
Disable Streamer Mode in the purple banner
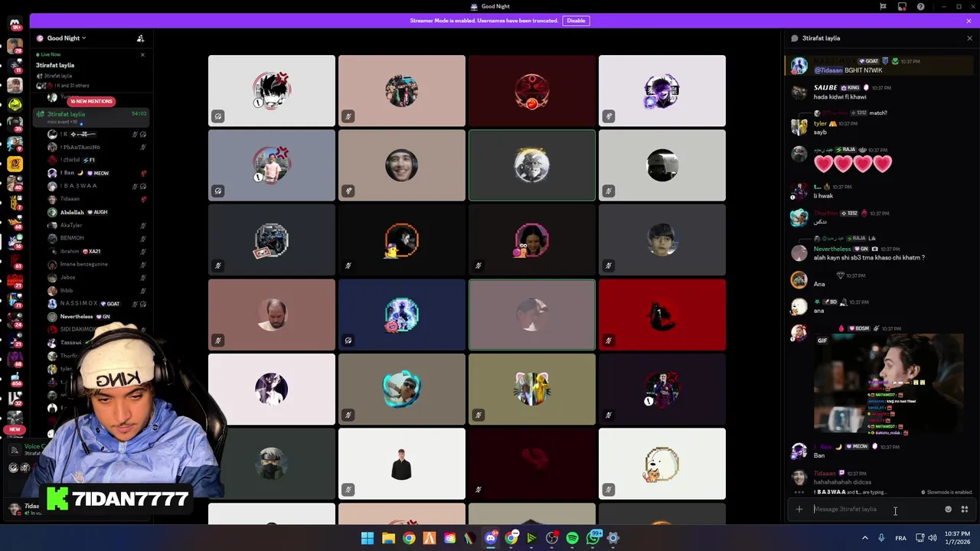576,21
